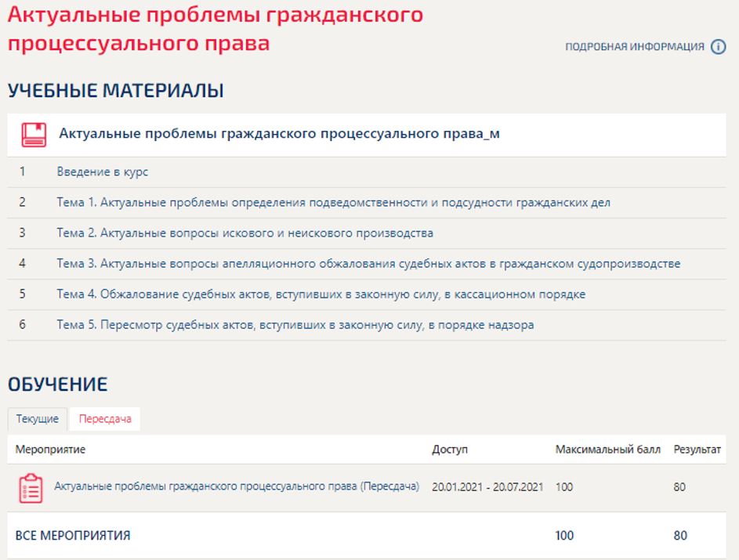The height and width of the screenshot is (560, 739).
Task: Open Тема 5 on пересмотр в порядке надзора
Action: tap(295, 324)
